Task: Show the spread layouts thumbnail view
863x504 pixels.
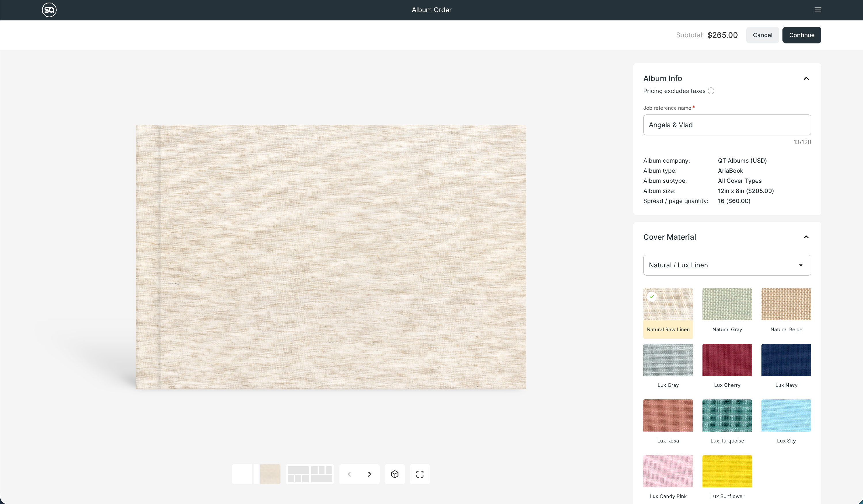Action: (310, 474)
